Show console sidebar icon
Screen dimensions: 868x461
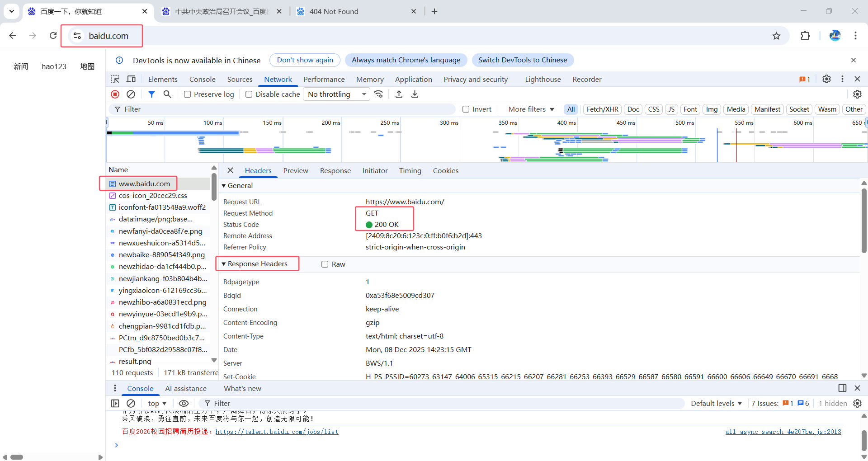[115, 403]
